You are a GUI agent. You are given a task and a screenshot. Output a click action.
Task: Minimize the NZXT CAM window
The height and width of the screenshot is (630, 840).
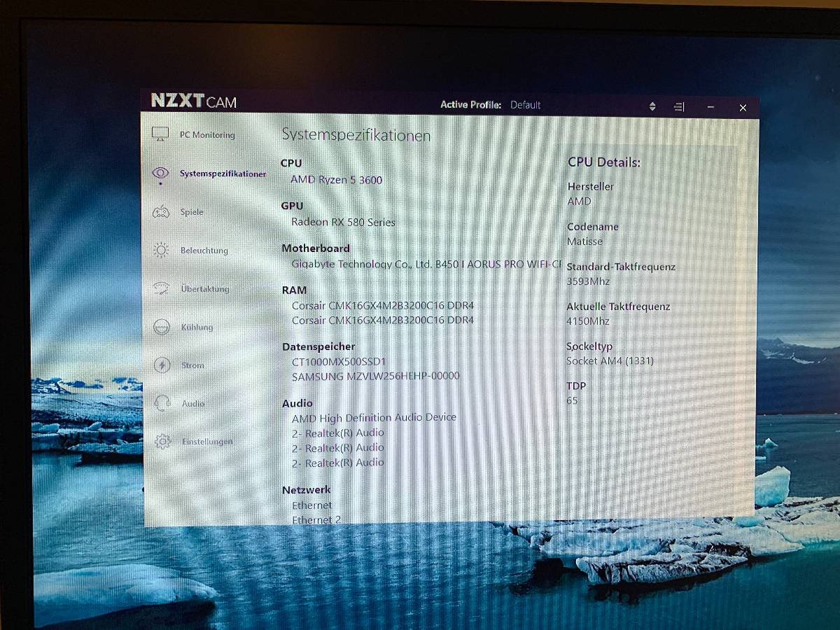tap(710, 107)
